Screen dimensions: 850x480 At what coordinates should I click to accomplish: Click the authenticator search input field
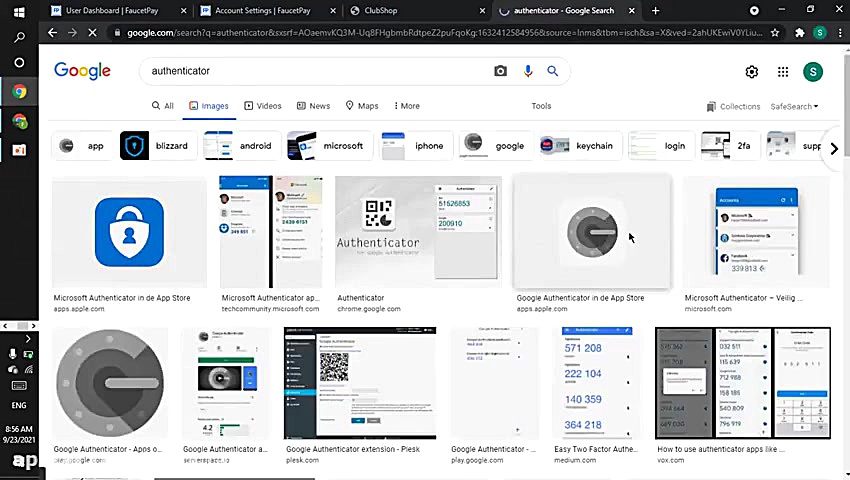coord(320,71)
